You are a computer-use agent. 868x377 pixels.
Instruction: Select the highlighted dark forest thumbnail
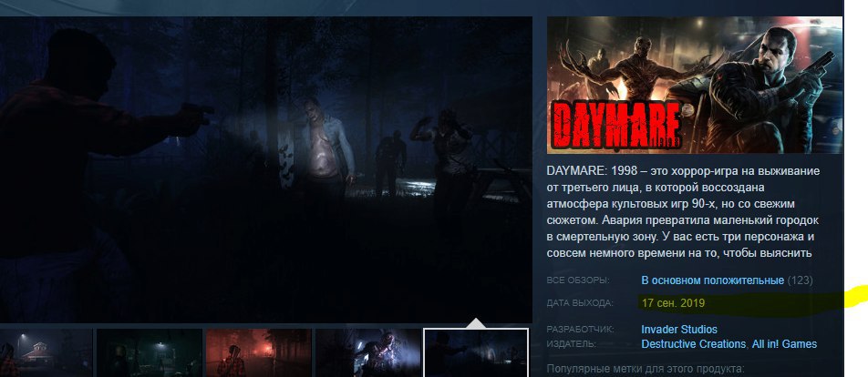[476, 353]
